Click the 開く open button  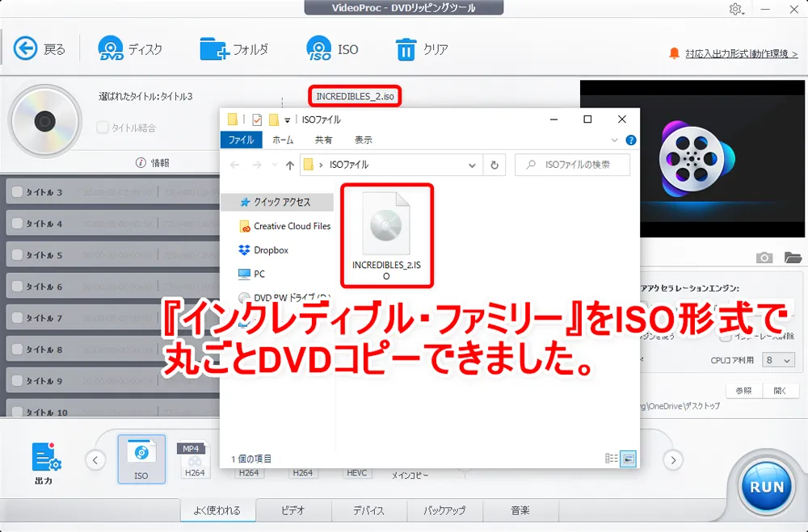coord(781,391)
